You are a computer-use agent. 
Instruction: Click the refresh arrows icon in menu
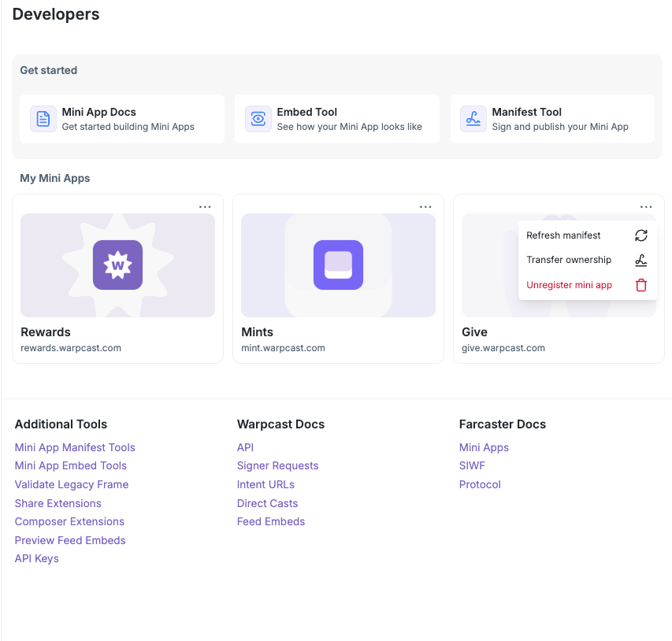pos(641,235)
